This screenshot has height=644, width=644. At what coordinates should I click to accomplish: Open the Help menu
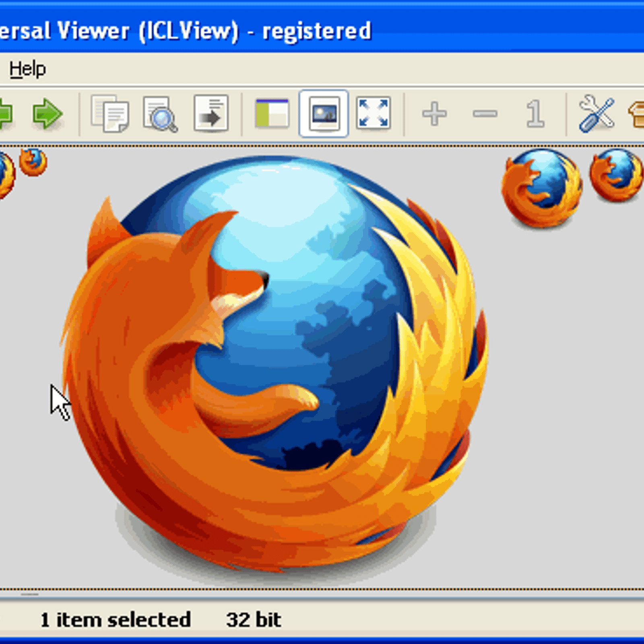pos(27,69)
